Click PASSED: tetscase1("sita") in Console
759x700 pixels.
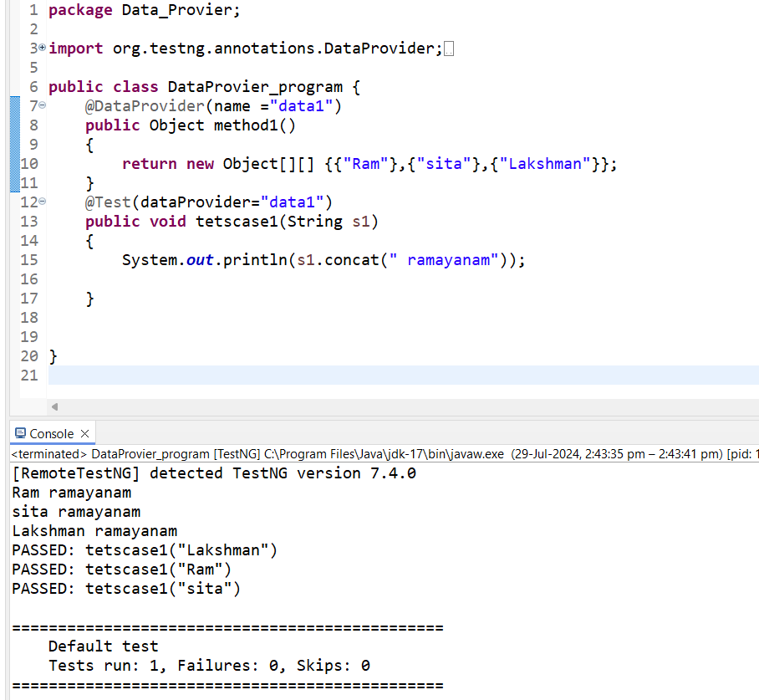(126, 589)
